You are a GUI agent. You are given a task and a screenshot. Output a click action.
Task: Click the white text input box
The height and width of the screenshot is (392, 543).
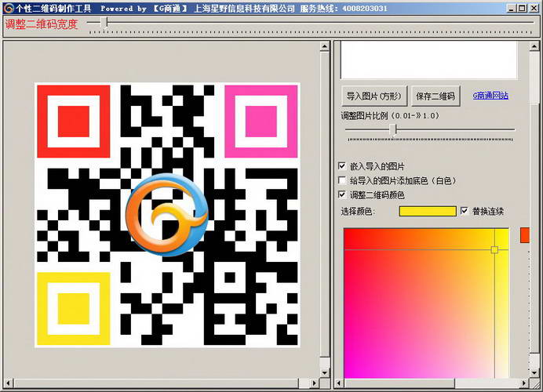[428, 60]
